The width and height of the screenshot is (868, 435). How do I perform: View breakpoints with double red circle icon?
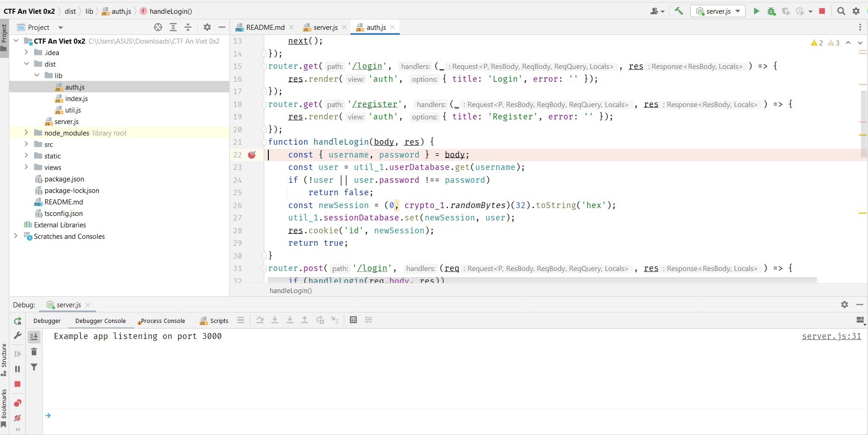[17, 403]
